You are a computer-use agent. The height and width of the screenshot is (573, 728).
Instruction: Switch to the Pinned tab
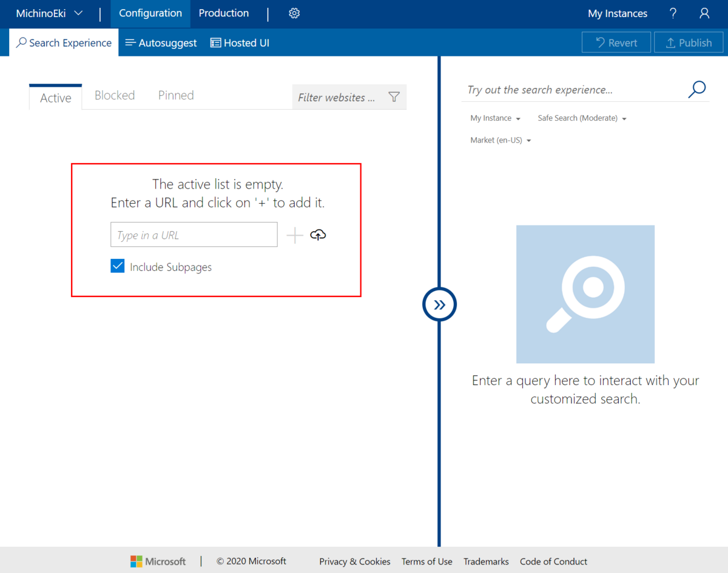(x=176, y=95)
